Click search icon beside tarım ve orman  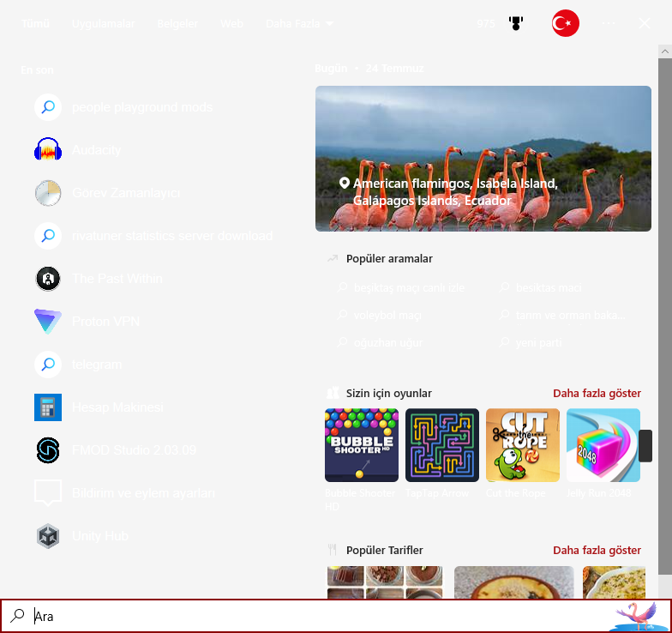(504, 315)
